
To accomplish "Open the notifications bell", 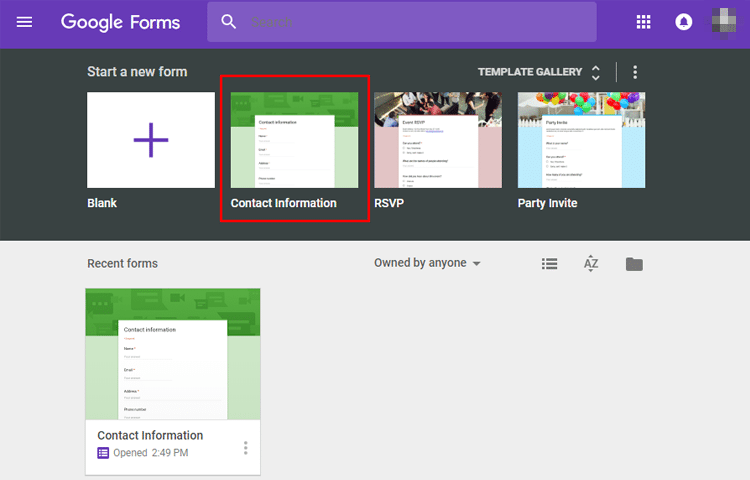I will click(x=684, y=22).
